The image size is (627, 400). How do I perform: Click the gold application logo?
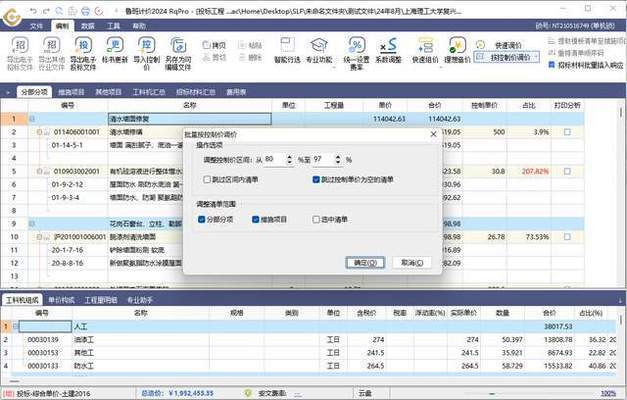(x=11, y=16)
